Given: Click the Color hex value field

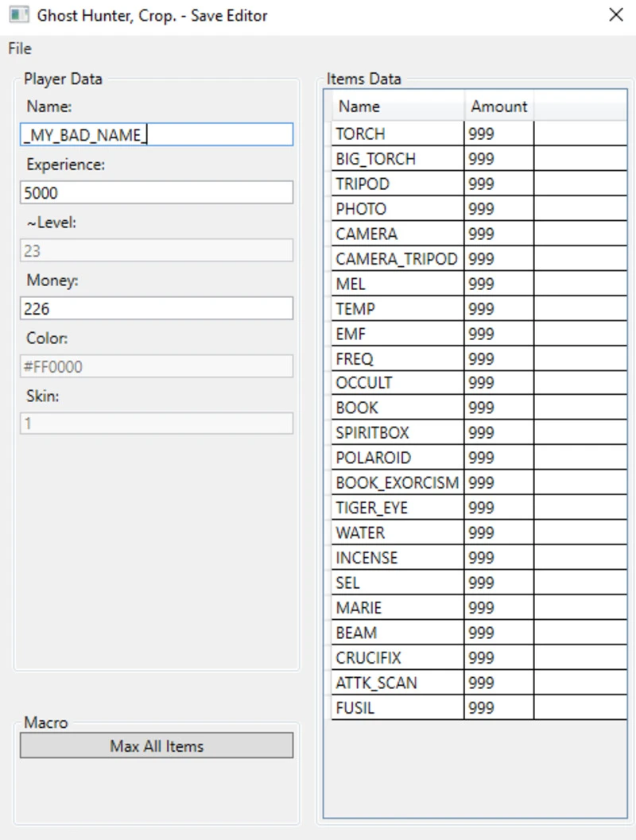Looking at the screenshot, I should click(x=157, y=366).
